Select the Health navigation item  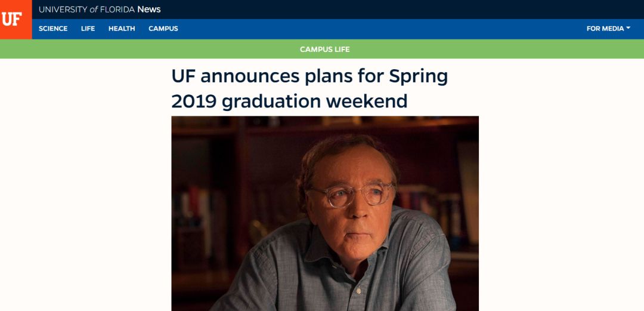[122, 29]
